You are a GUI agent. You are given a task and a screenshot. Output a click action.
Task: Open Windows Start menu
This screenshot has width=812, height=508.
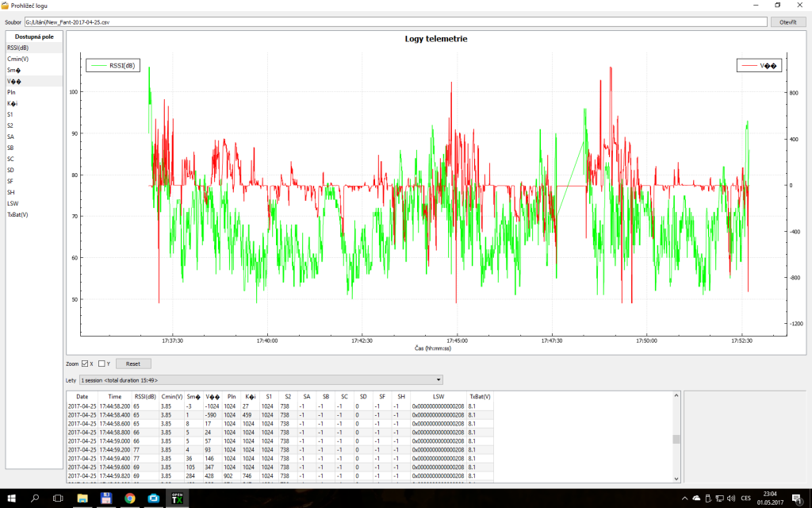point(10,498)
